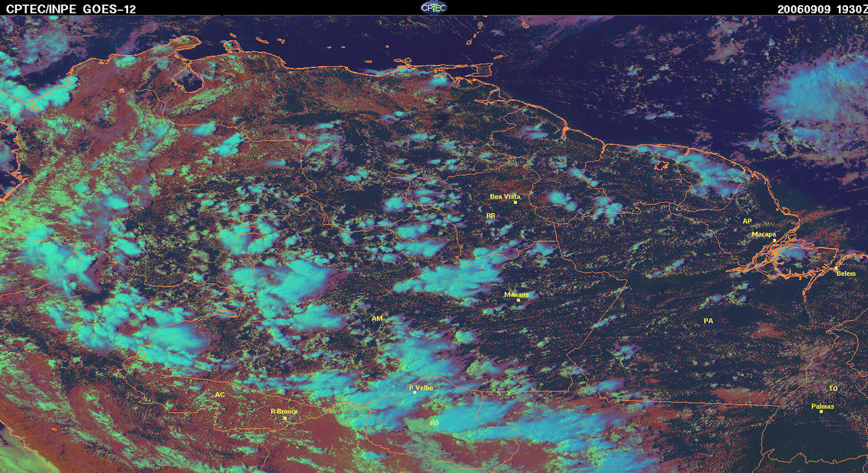Screen dimensions: 868x473
Task: Click the 'RO' state label
Action: coord(434,422)
